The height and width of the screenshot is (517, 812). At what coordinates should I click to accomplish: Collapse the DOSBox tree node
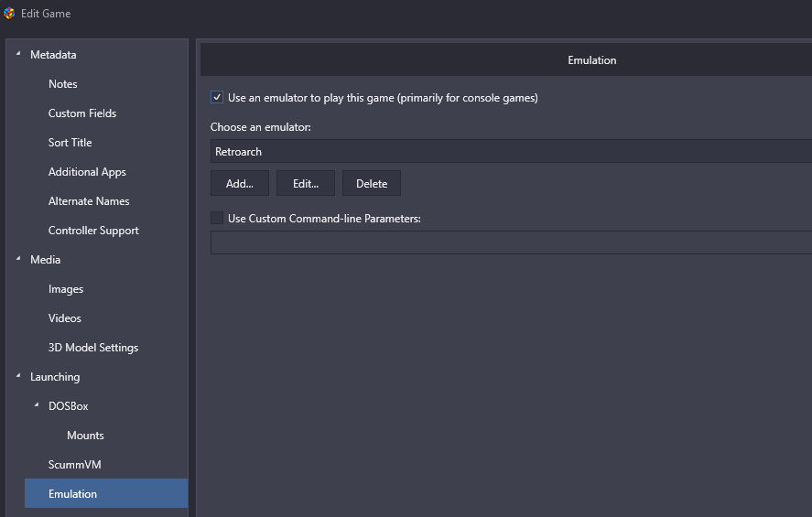pyautogui.click(x=37, y=404)
